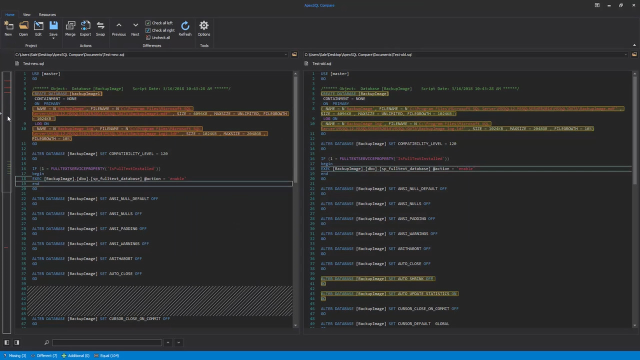Open left file path dropdown

pyautogui.click(x=286, y=54)
